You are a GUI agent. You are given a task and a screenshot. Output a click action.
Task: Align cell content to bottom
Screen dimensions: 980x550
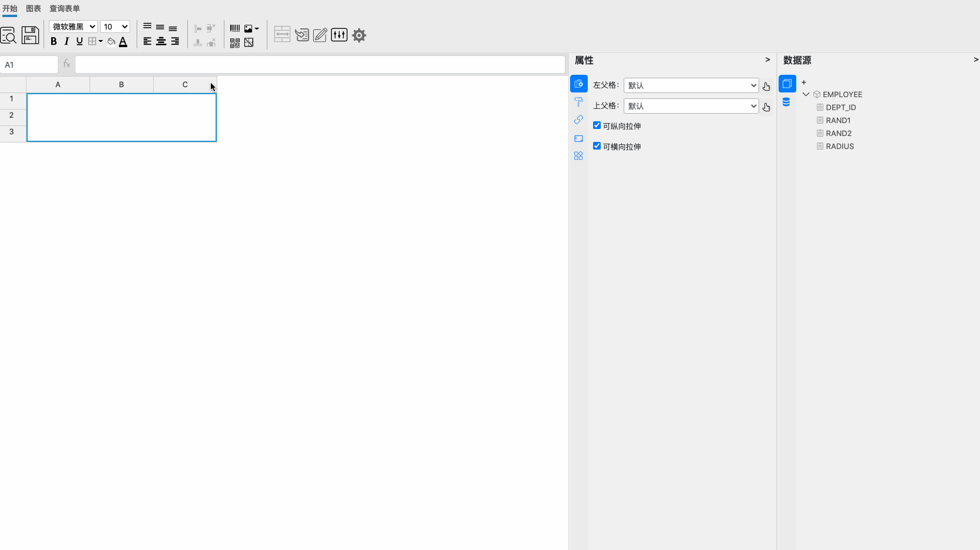(173, 28)
